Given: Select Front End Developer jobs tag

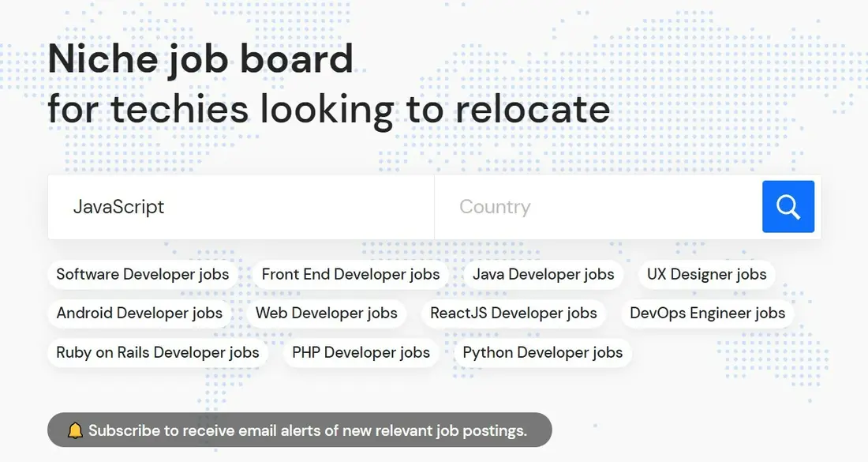Looking at the screenshot, I should tap(351, 274).
